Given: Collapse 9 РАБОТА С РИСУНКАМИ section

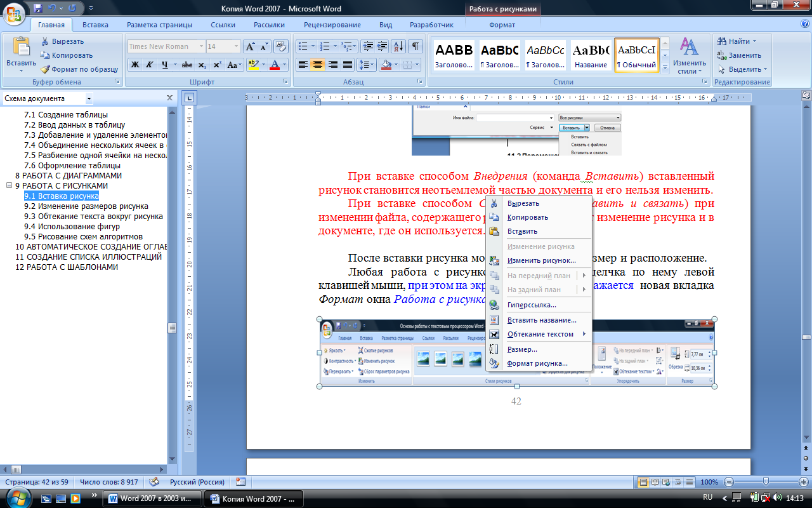Looking at the screenshot, I should 9,185.
